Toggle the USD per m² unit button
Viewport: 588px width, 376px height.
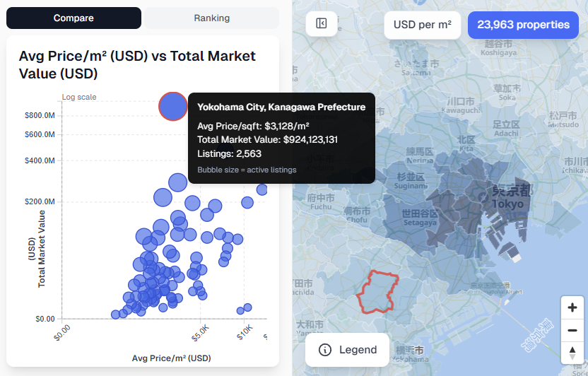[422, 25]
